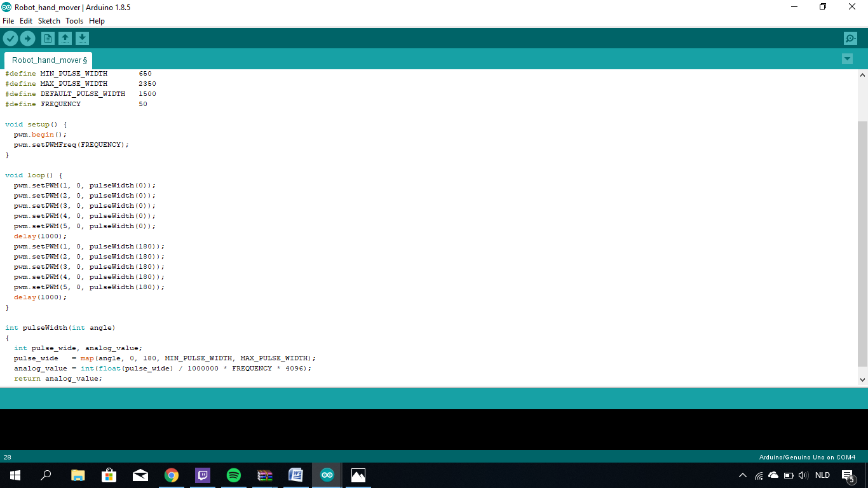This screenshot has width=868, height=488.
Task: Click the 'return analog_value;' line
Action: click(x=58, y=379)
